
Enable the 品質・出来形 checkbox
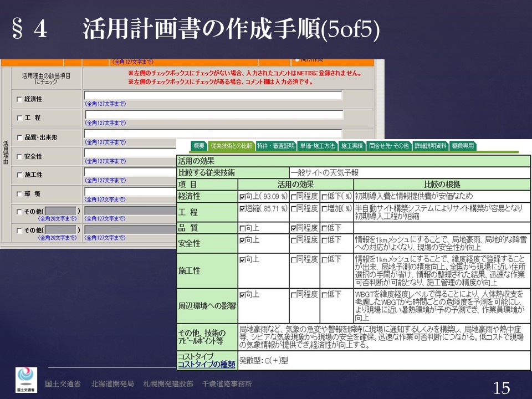click(20, 137)
